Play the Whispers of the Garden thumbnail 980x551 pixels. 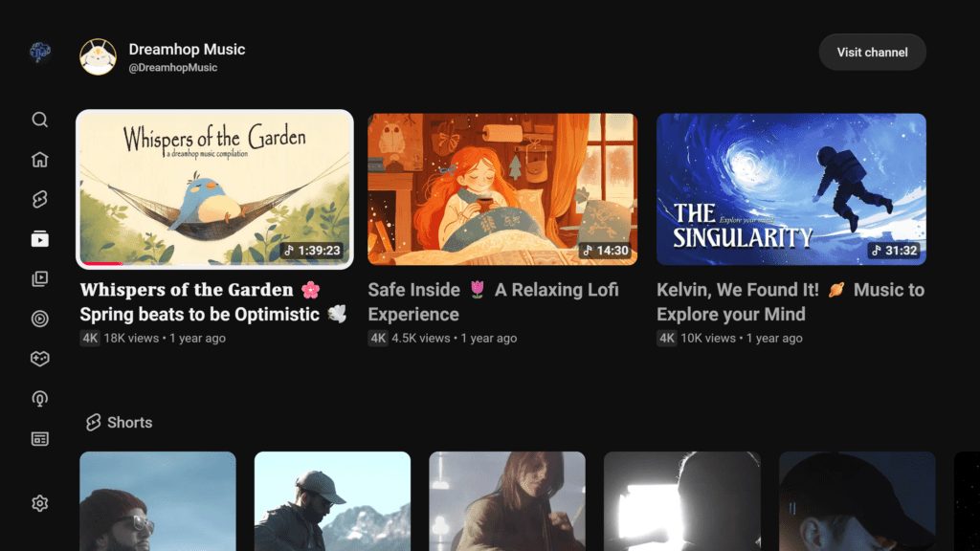tap(214, 189)
